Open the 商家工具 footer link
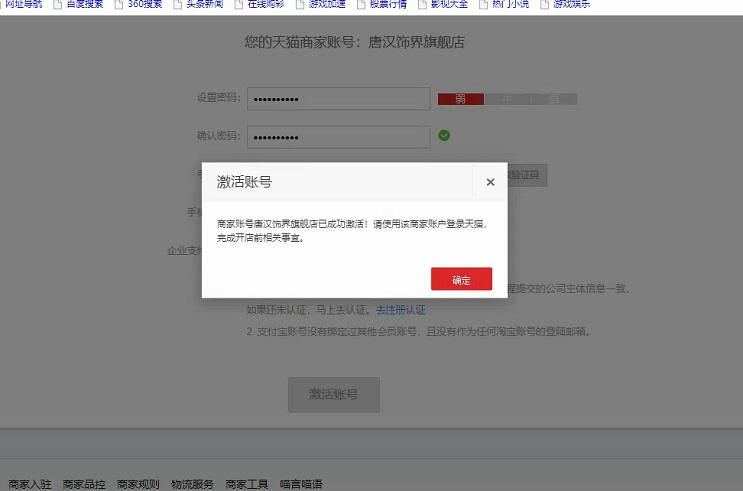 click(246, 484)
